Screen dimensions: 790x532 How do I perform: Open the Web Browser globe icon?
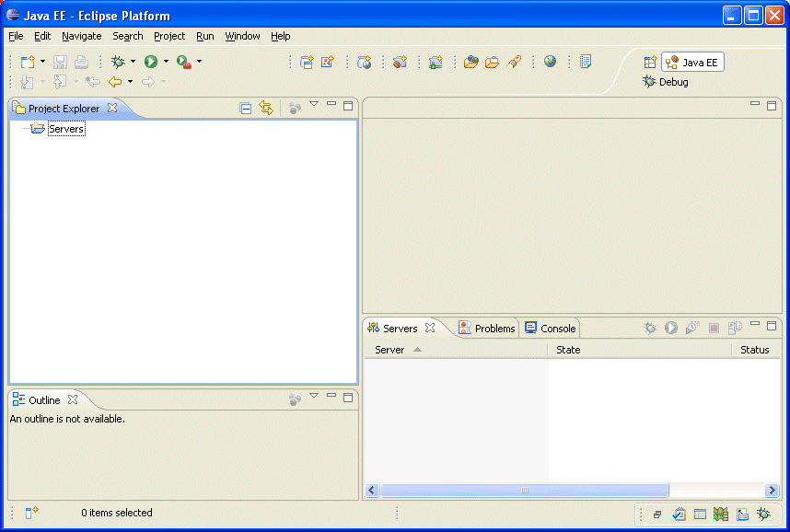[550, 62]
